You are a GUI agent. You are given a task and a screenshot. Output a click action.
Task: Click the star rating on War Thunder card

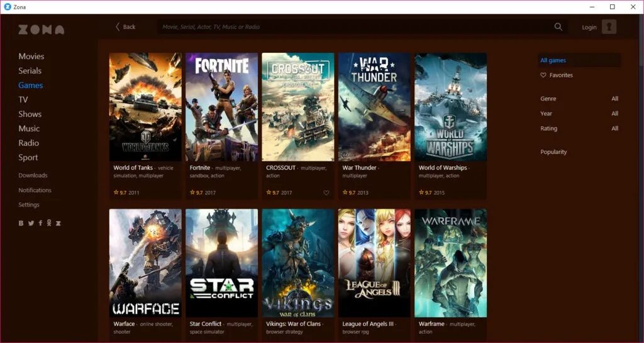(x=349, y=192)
